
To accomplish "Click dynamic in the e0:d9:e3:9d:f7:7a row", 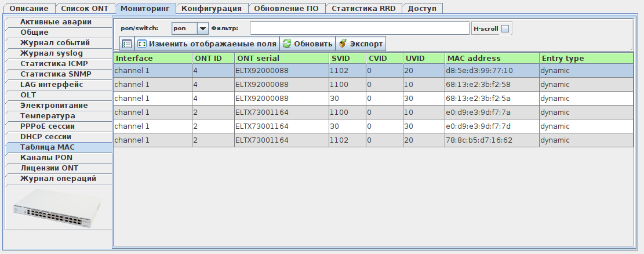I will pos(587,113).
